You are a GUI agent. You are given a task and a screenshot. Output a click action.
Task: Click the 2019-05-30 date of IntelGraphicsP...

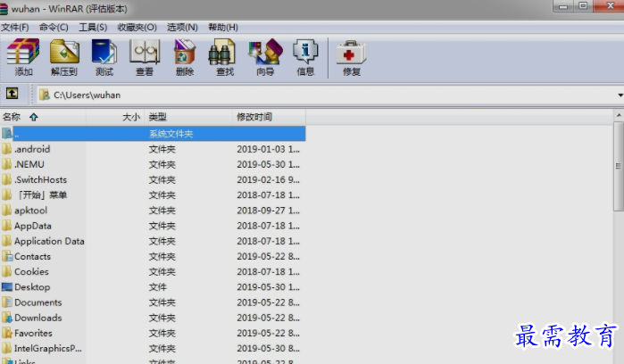tap(268, 349)
